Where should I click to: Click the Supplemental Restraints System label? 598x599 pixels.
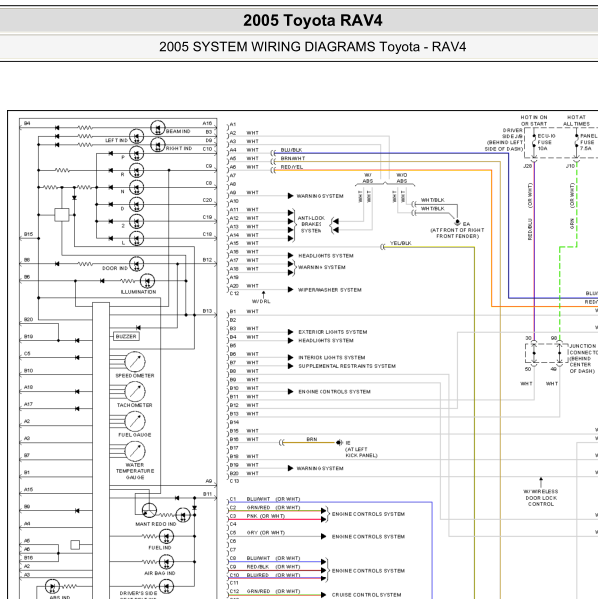click(347, 366)
